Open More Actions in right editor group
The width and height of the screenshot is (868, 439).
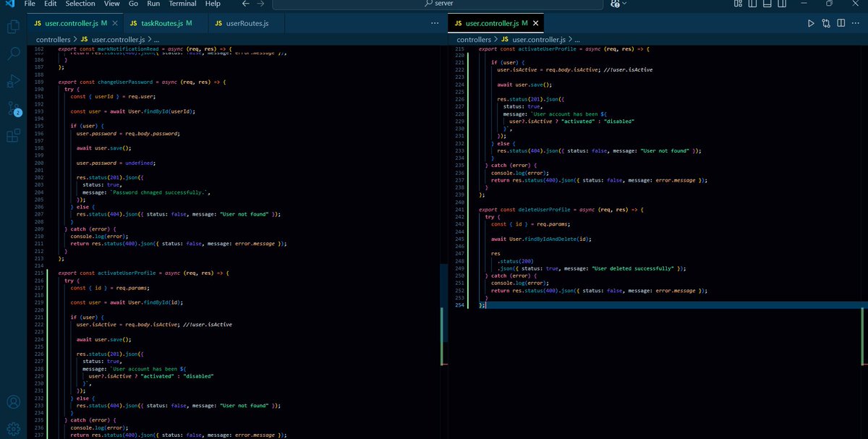[x=856, y=23]
